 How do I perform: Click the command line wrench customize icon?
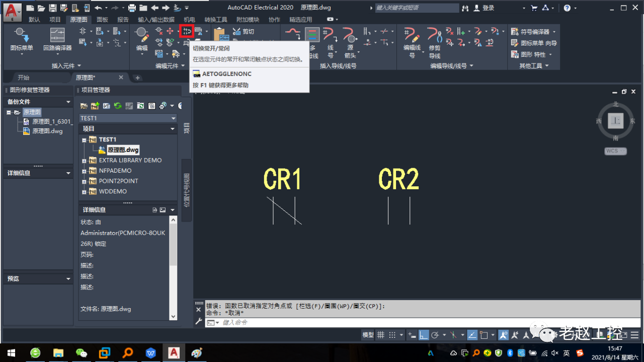198,321
